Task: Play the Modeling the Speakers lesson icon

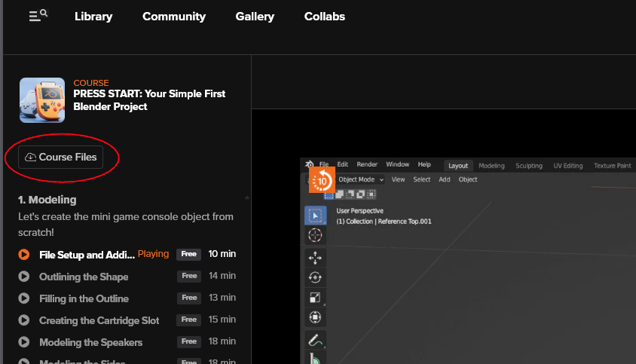Action: click(x=24, y=342)
